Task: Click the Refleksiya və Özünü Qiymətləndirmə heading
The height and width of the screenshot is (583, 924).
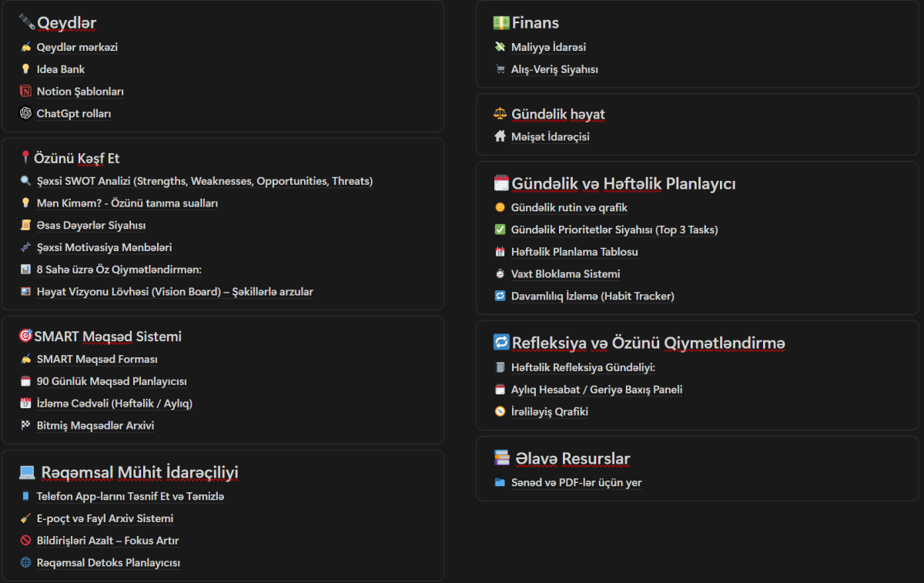Action: [x=648, y=343]
